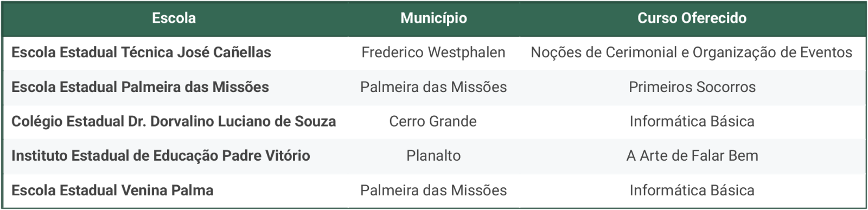Click the Escola column header

click(174, 18)
